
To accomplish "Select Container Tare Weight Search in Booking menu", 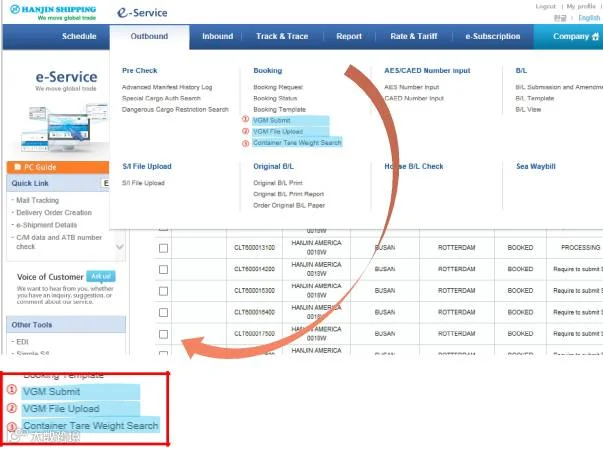I will pyautogui.click(x=297, y=143).
